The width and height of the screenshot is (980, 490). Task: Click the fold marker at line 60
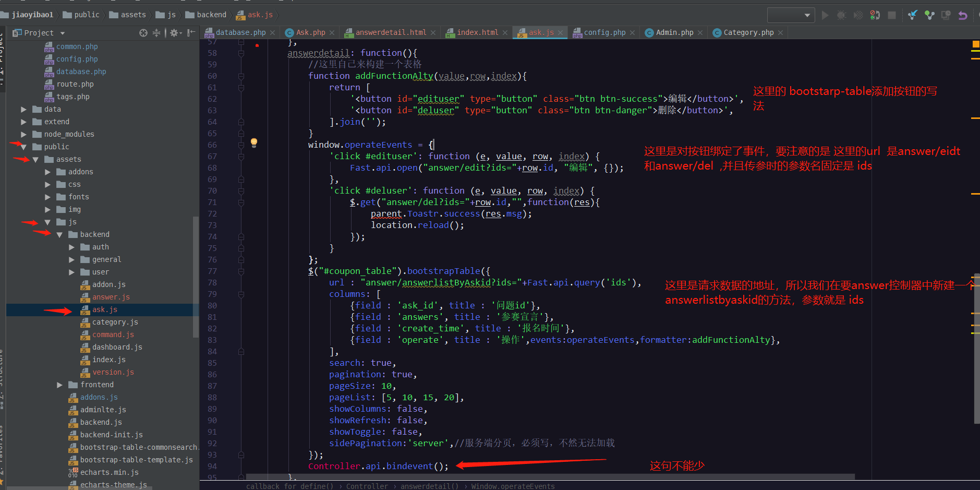tap(241, 76)
